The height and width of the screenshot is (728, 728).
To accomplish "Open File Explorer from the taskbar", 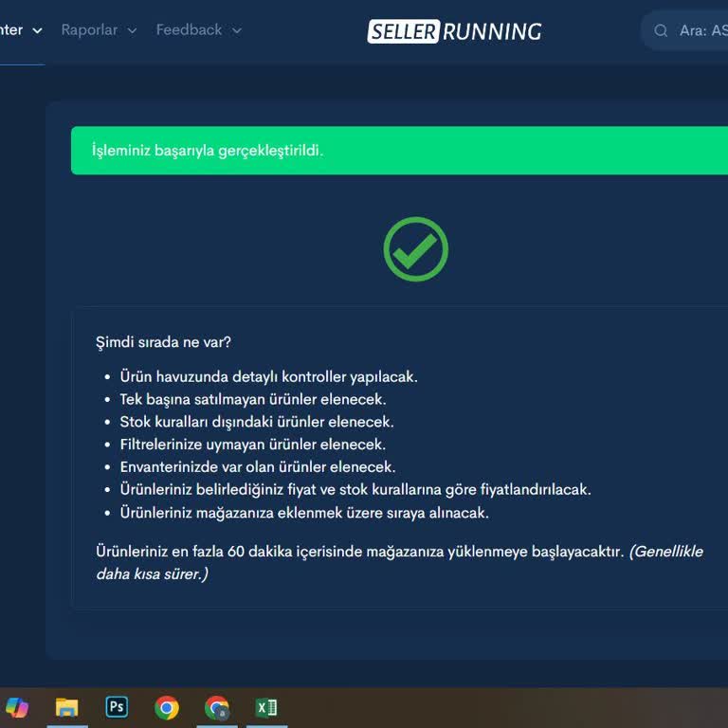I will click(67, 707).
